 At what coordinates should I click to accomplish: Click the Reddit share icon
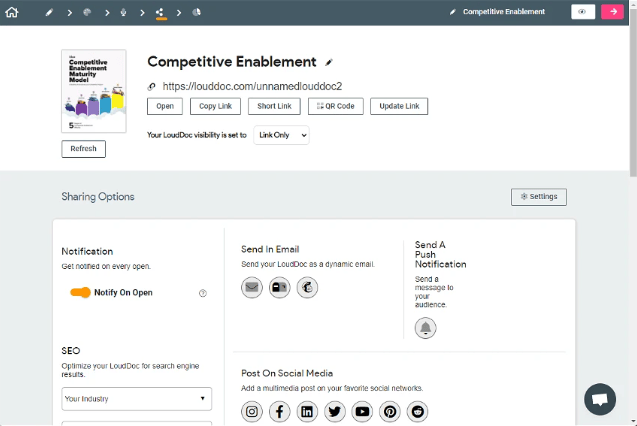417,411
